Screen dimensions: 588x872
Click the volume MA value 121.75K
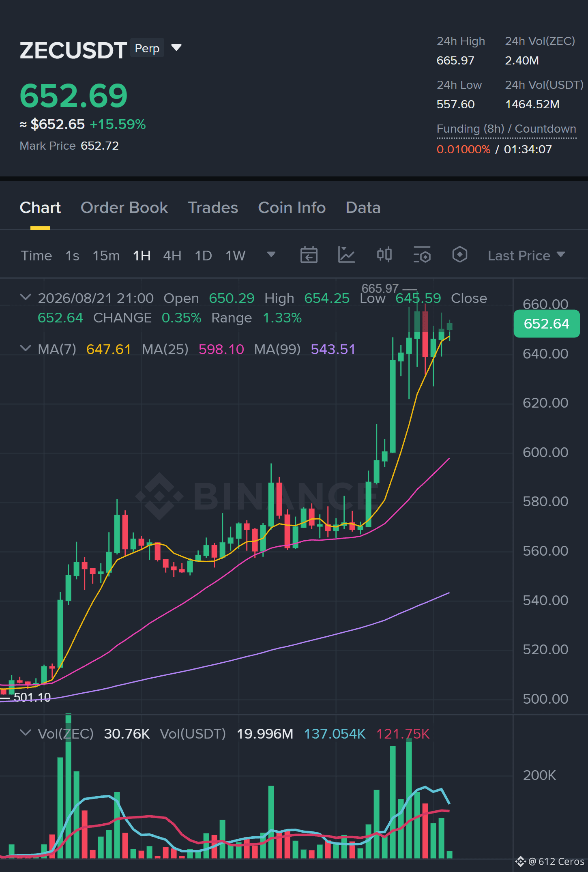click(x=403, y=734)
